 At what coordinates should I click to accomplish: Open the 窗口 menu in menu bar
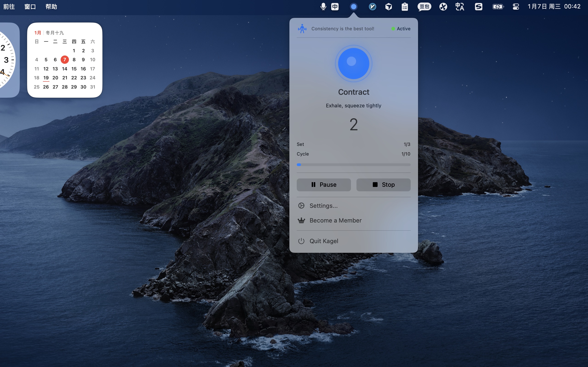coord(30,7)
